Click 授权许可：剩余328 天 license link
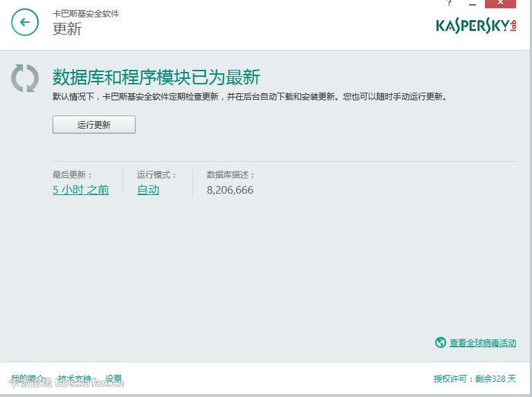This screenshot has width=532, height=397. [x=475, y=379]
